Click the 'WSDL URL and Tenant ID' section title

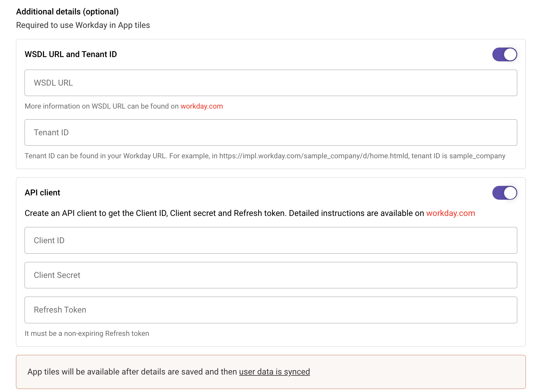click(x=71, y=54)
